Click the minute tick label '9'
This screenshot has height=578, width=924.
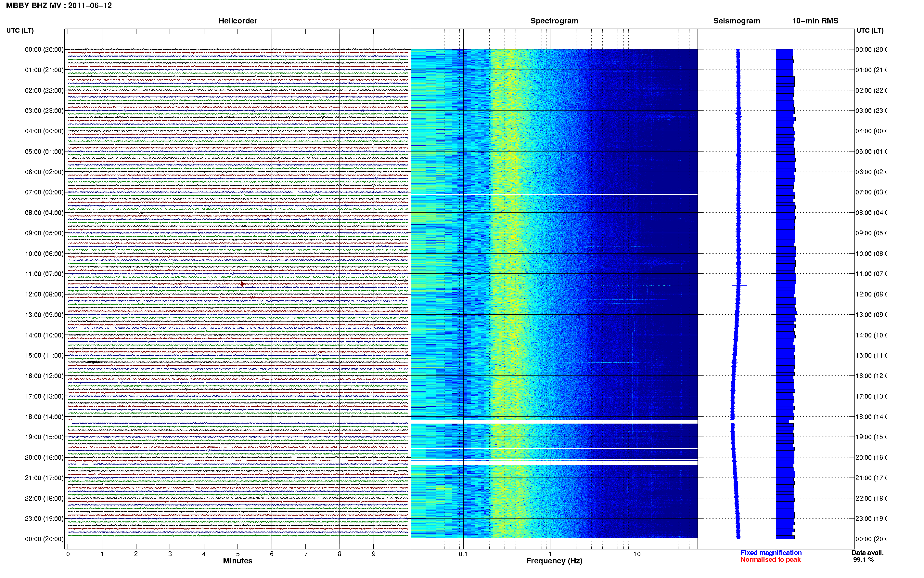coord(374,554)
